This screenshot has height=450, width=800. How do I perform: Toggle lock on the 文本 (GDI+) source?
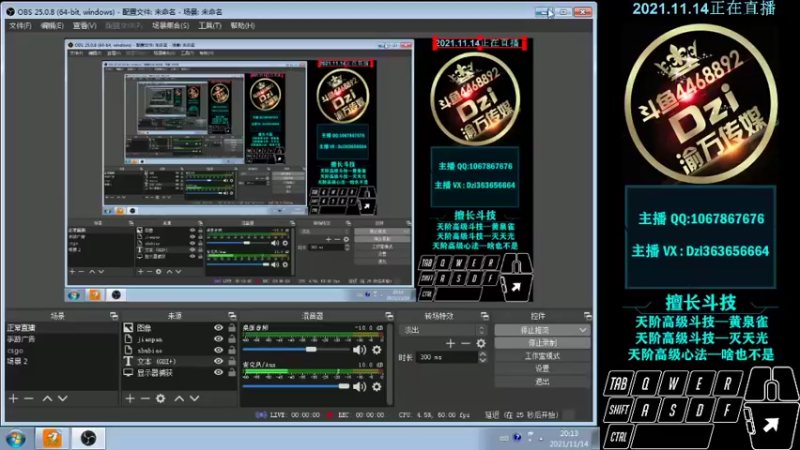tap(232, 361)
